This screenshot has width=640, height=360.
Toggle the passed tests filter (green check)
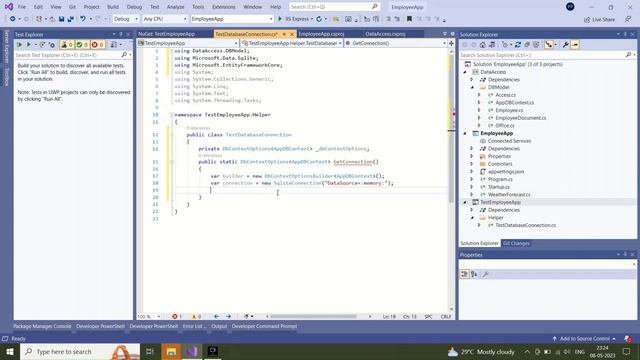coord(82,44)
